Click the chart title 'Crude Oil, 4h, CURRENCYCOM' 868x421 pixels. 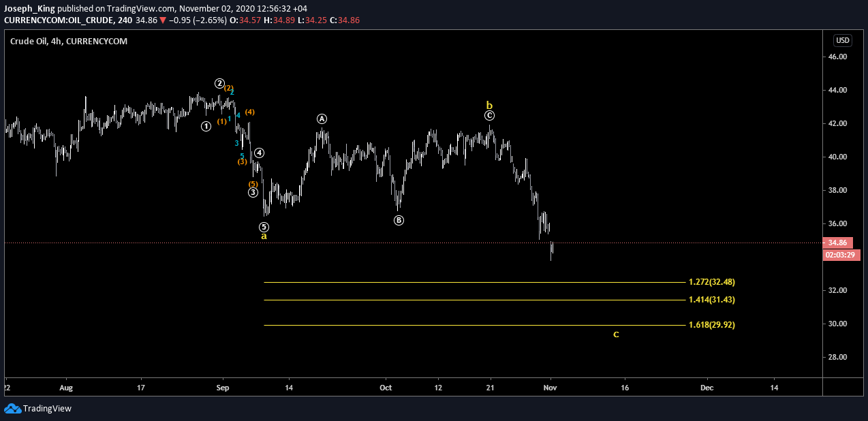(x=69, y=41)
